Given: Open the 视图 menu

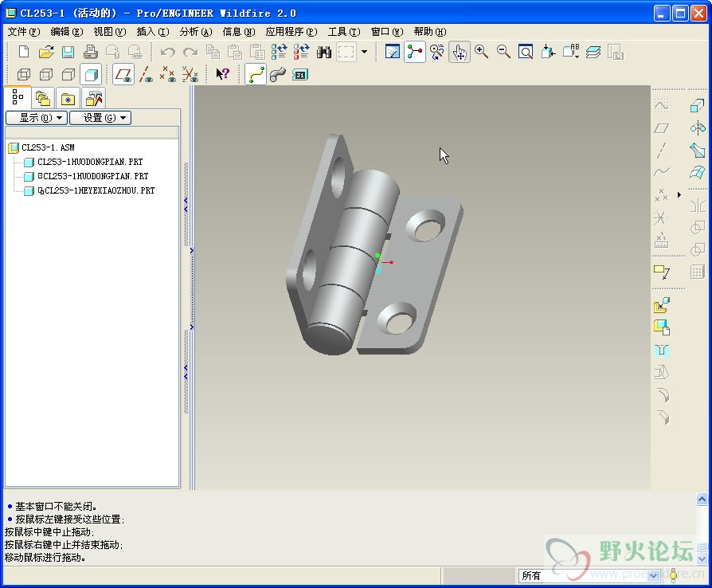Looking at the screenshot, I should tap(110, 31).
